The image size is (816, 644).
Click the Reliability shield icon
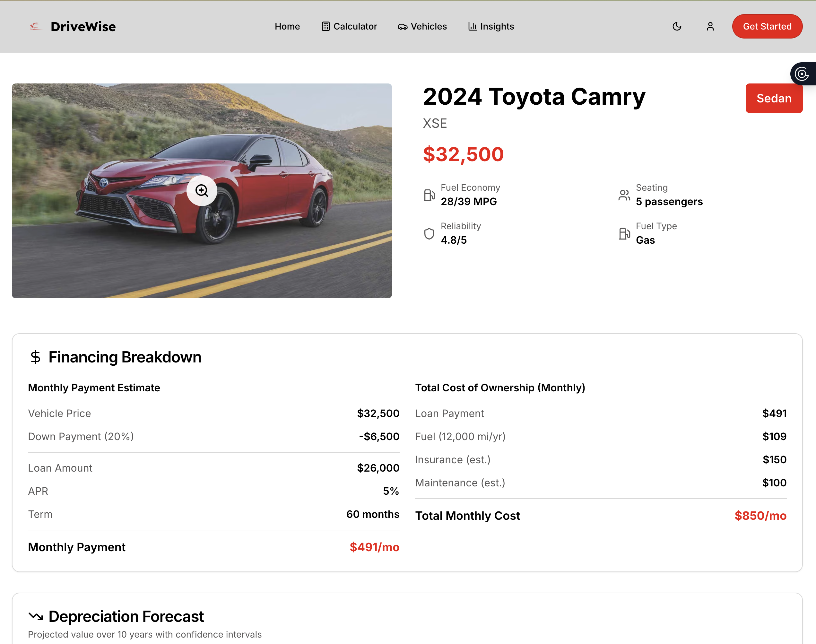click(x=429, y=233)
